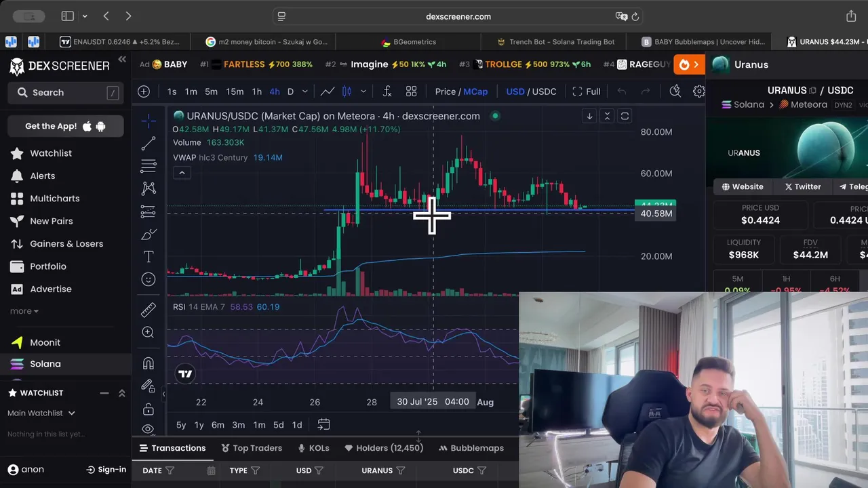Open the go-to-date calendar icon
868x488 pixels.
tap(323, 424)
